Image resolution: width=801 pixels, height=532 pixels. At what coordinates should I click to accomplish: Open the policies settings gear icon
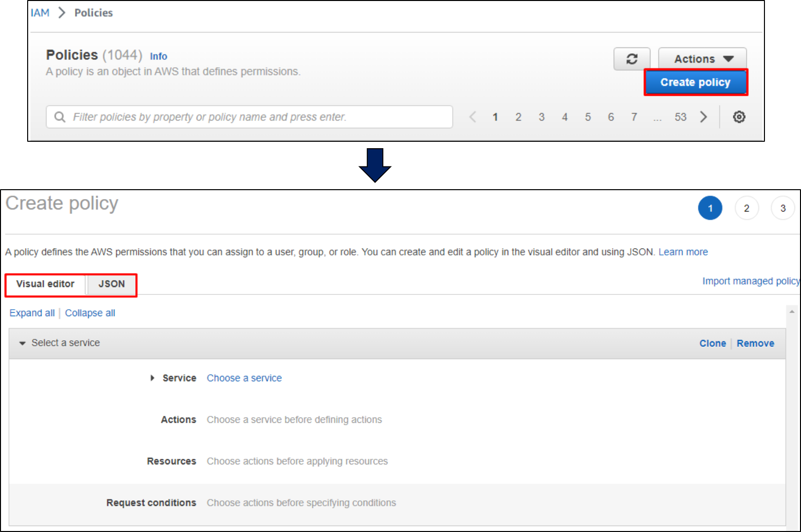[739, 117]
